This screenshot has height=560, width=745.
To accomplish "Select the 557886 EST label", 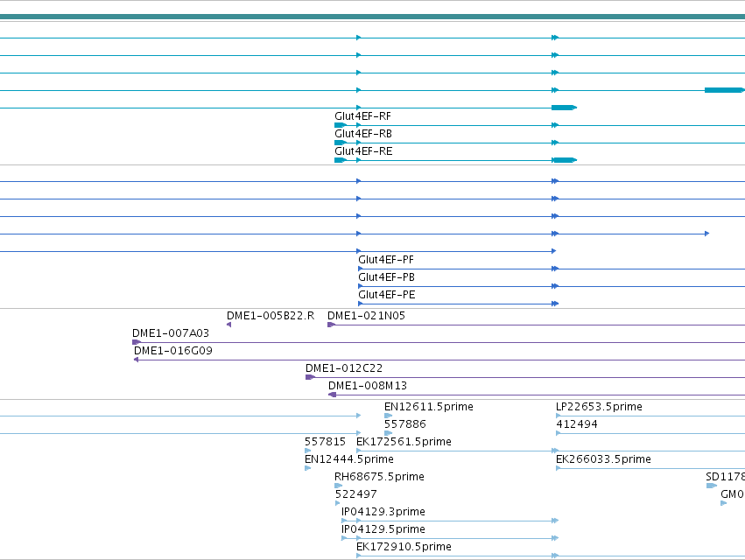I will 405,424.
